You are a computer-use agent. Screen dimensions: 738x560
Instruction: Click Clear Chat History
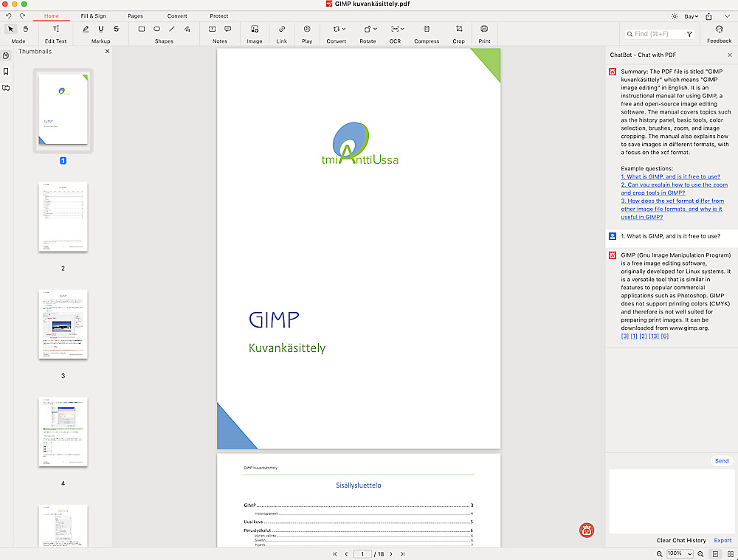(x=681, y=540)
